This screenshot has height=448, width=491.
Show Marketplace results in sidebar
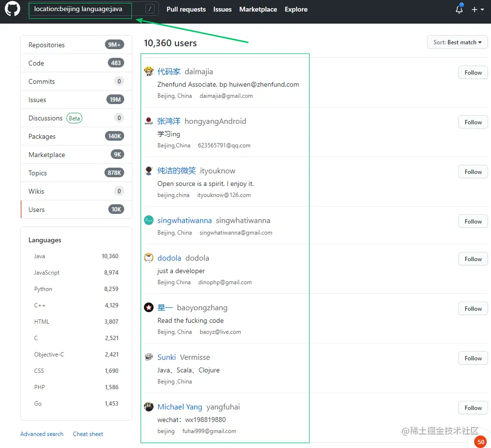76,155
